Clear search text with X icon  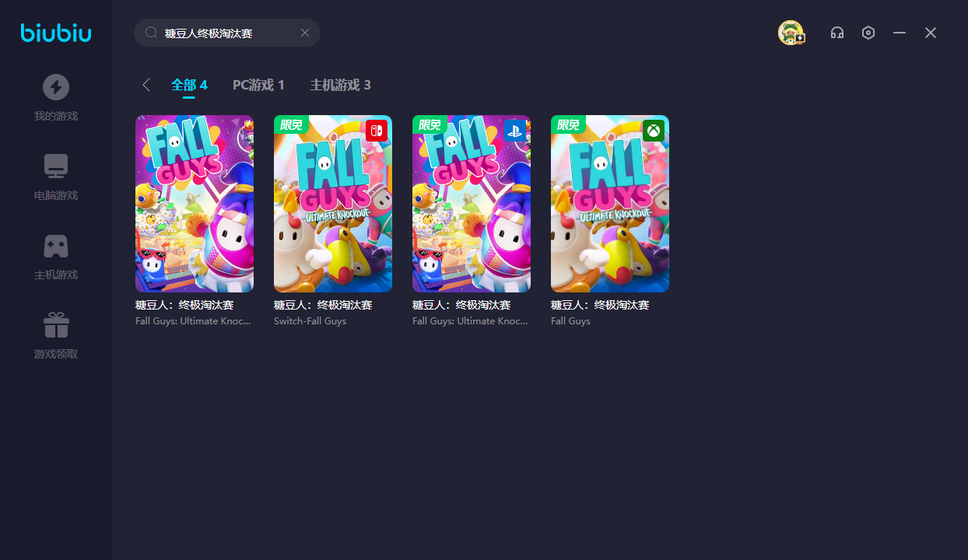pos(305,33)
